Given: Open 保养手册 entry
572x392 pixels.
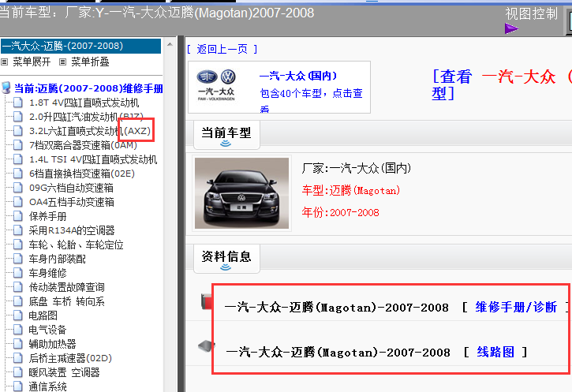Looking at the screenshot, I should (x=48, y=217).
